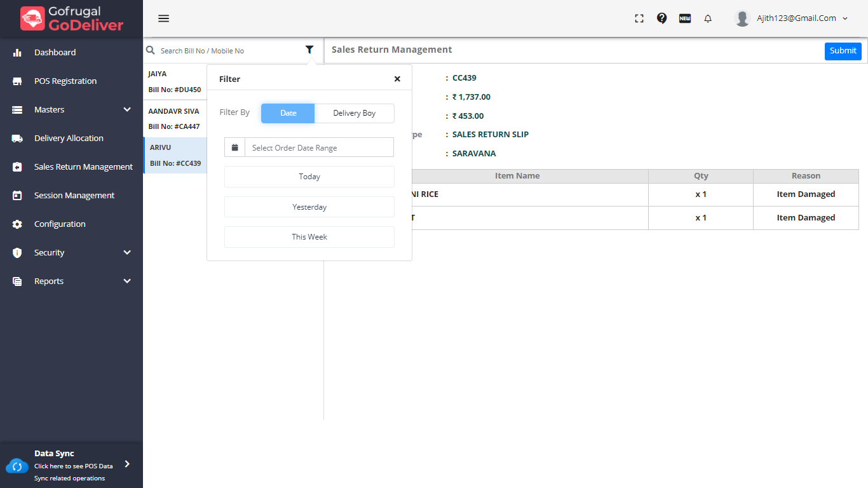
Task: Click the calendar icon in Filter
Action: pyautogui.click(x=234, y=147)
